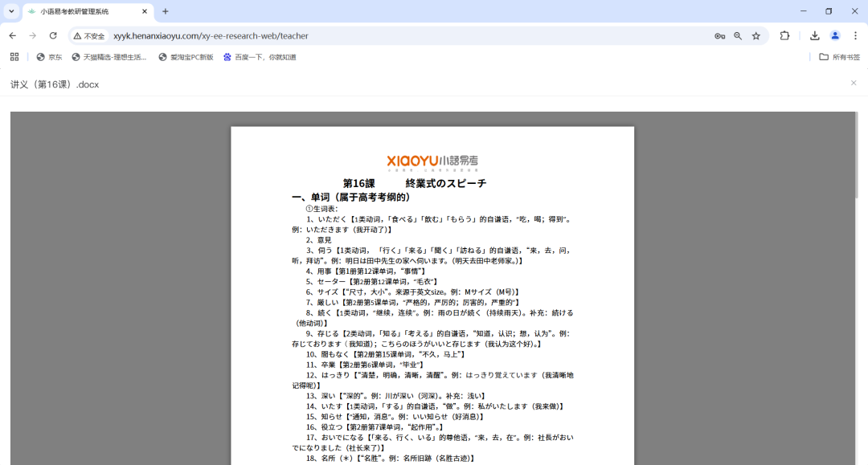Image resolution: width=868 pixels, height=465 pixels.
Task: Click the file name 讲义（第16课）.docx
Action: pyautogui.click(x=55, y=84)
